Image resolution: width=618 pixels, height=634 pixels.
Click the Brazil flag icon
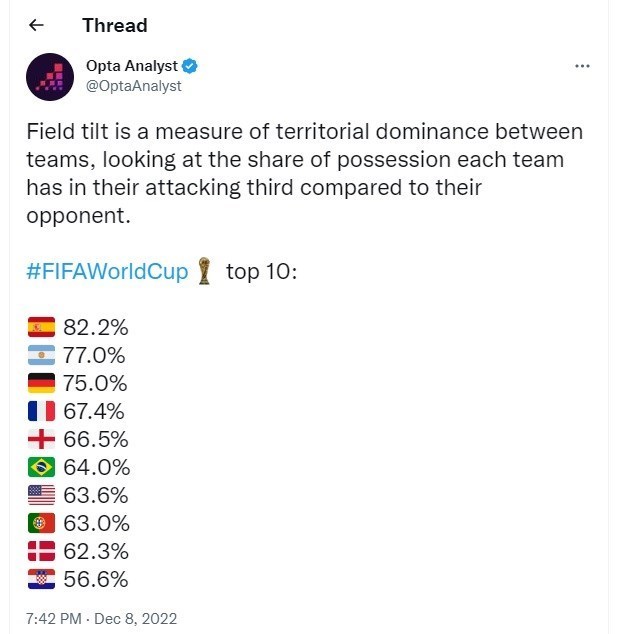(x=41, y=467)
